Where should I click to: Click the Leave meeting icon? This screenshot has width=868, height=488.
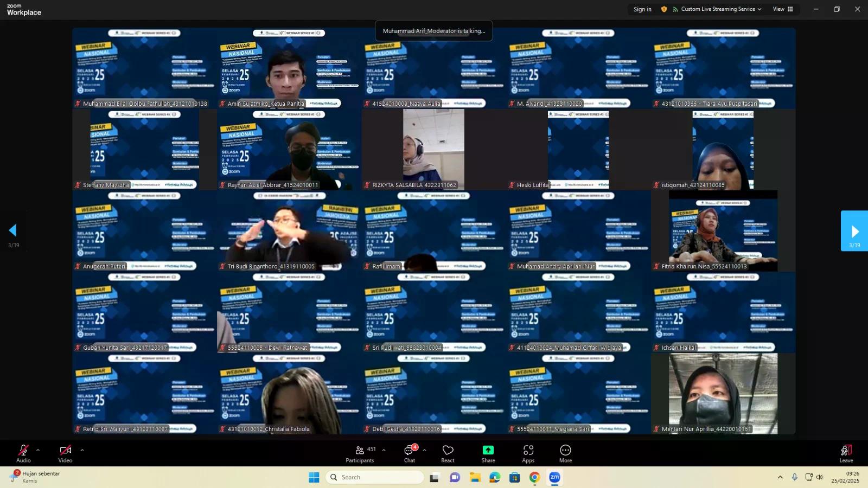coord(846,453)
